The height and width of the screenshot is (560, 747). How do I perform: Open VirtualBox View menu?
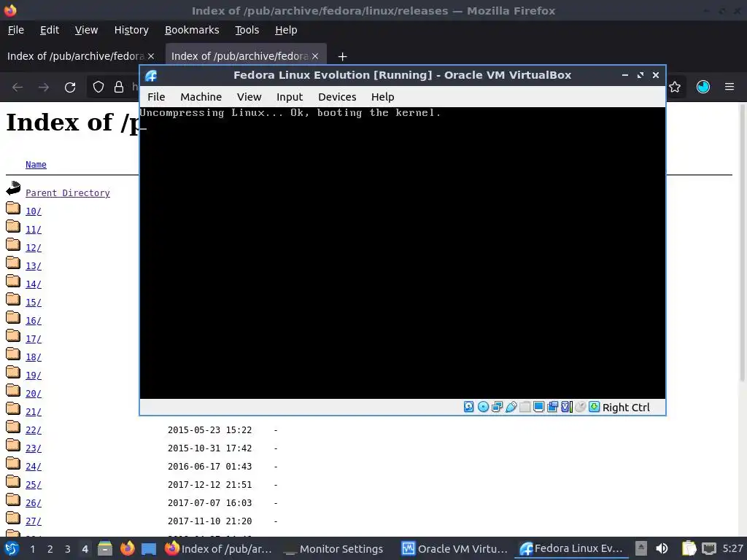pos(249,97)
